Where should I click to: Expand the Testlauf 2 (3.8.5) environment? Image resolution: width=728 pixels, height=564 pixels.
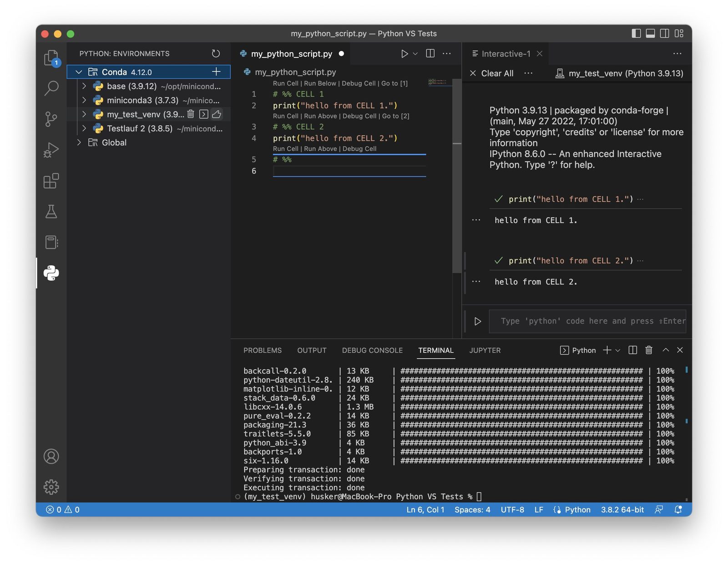pos(84,128)
